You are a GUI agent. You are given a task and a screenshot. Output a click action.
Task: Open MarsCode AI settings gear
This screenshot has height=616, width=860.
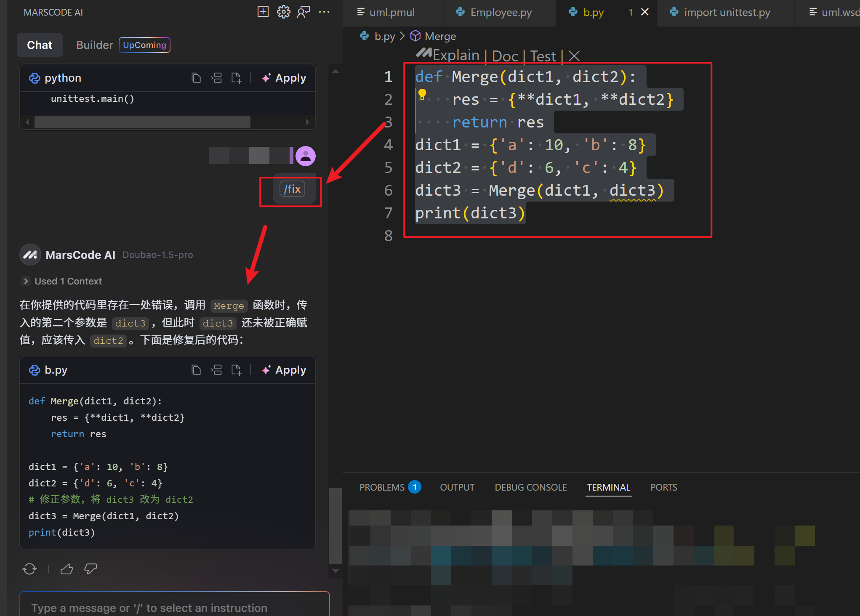point(283,12)
